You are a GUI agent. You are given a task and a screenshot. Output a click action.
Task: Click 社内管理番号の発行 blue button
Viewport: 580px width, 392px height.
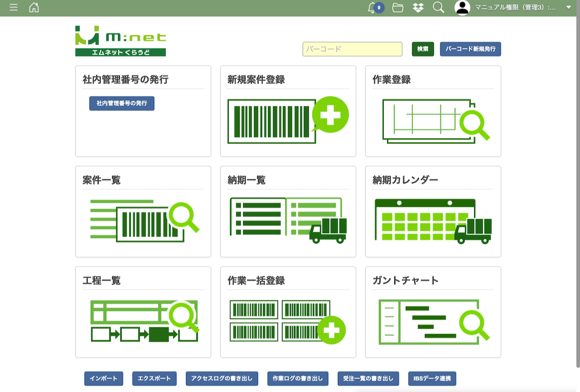[122, 103]
